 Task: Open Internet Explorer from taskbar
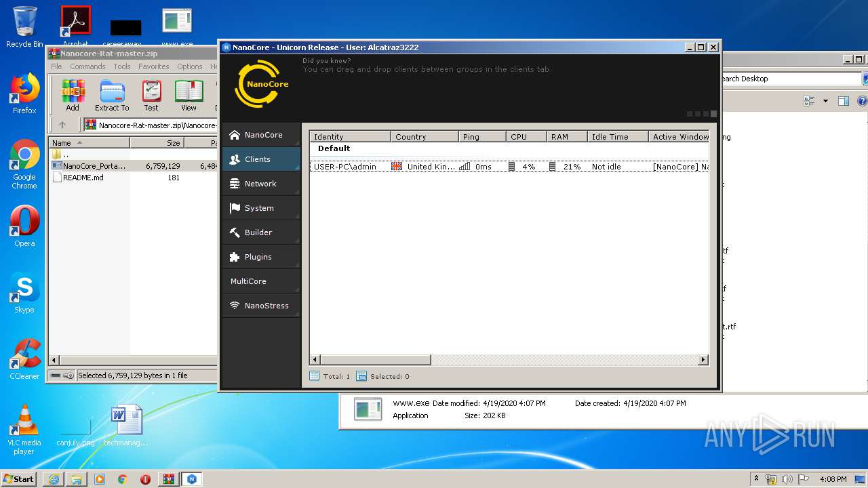54,479
